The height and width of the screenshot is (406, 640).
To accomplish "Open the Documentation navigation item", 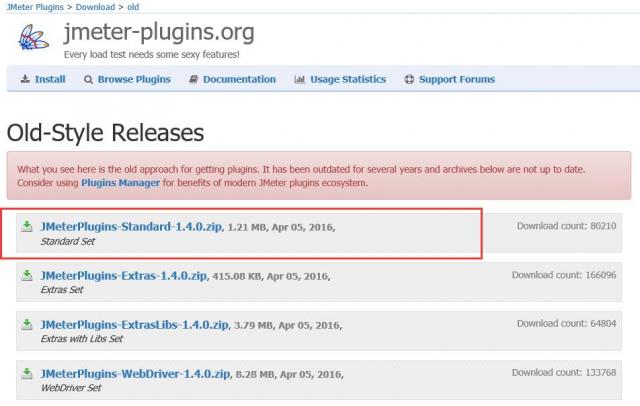I will click(x=239, y=80).
